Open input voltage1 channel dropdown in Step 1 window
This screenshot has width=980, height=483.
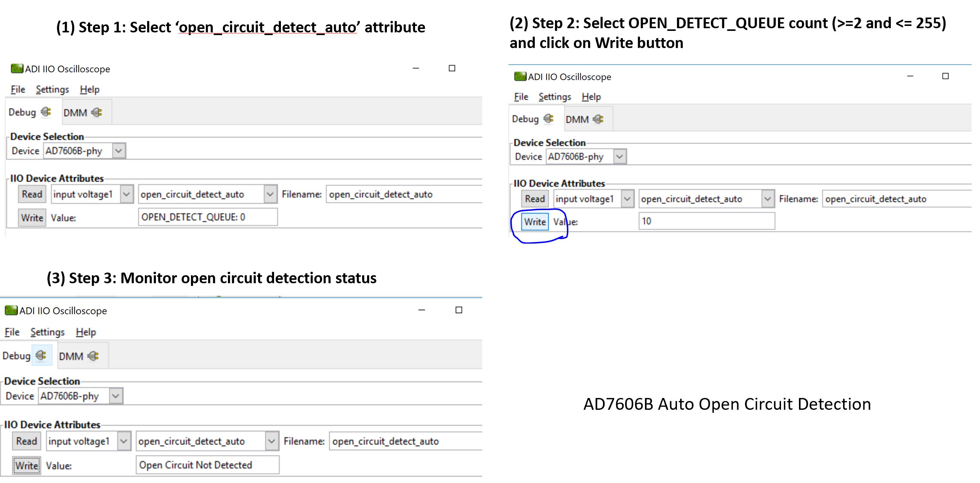[92, 194]
